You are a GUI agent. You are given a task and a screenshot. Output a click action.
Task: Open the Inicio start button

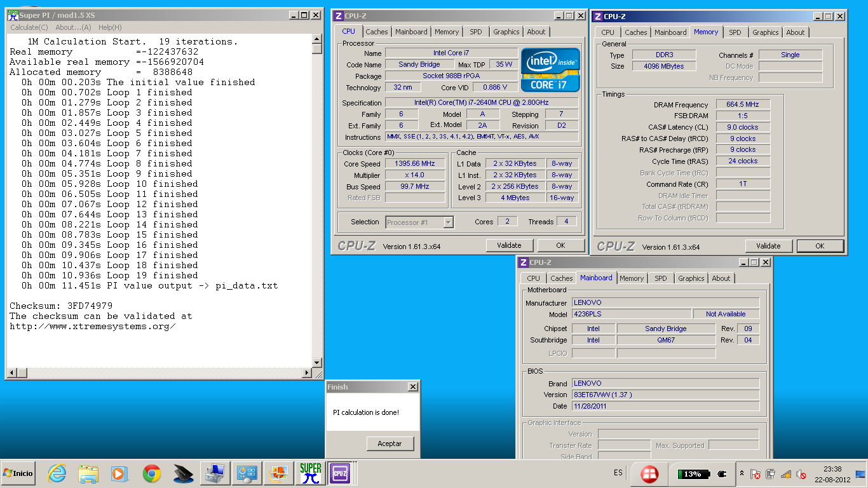[x=18, y=473]
